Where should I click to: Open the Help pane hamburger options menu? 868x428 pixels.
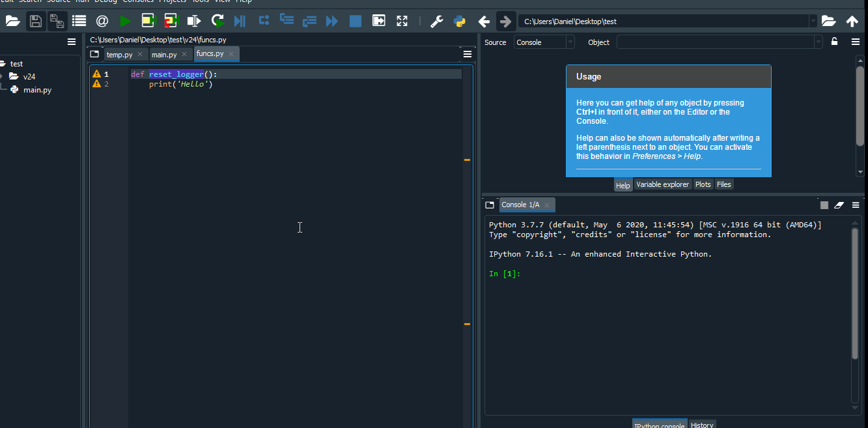(856, 42)
